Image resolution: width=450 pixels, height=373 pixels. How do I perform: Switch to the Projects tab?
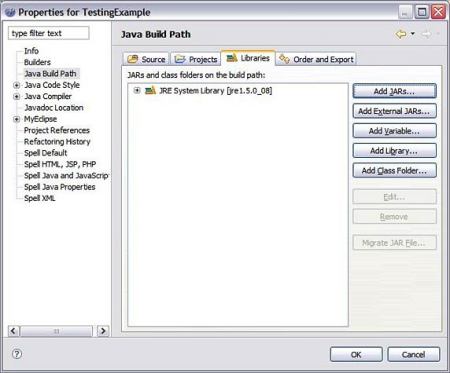(196, 59)
